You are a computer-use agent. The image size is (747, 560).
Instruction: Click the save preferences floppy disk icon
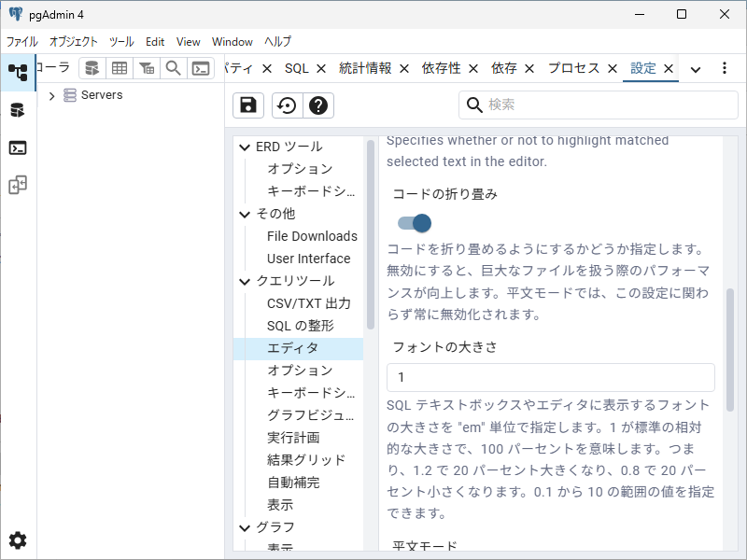click(x=248, y=105)
